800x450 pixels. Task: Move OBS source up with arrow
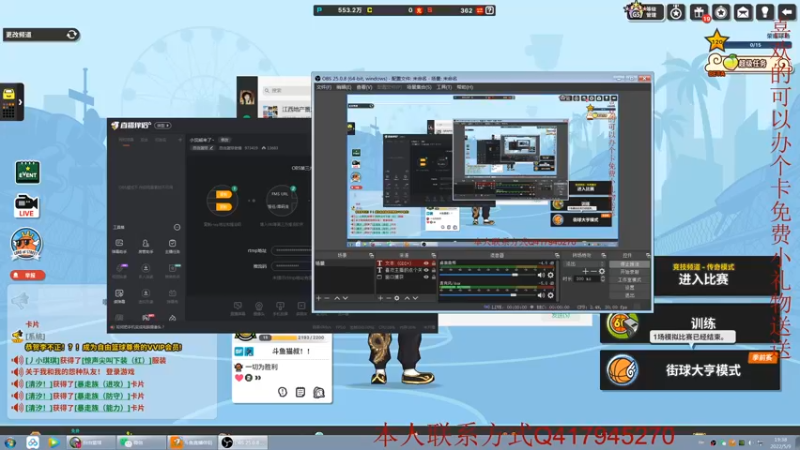tap(407, 298)
